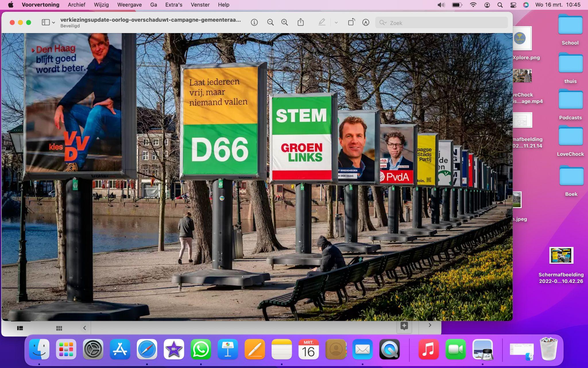Open the Weergave menu
Image resolution: width=588 pixels, height=368 pixels.
coord(129,5)
